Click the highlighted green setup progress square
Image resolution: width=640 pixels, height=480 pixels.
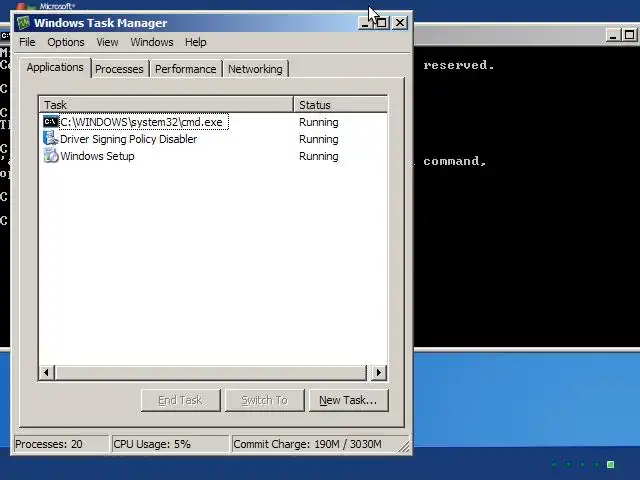click(611, 464)
